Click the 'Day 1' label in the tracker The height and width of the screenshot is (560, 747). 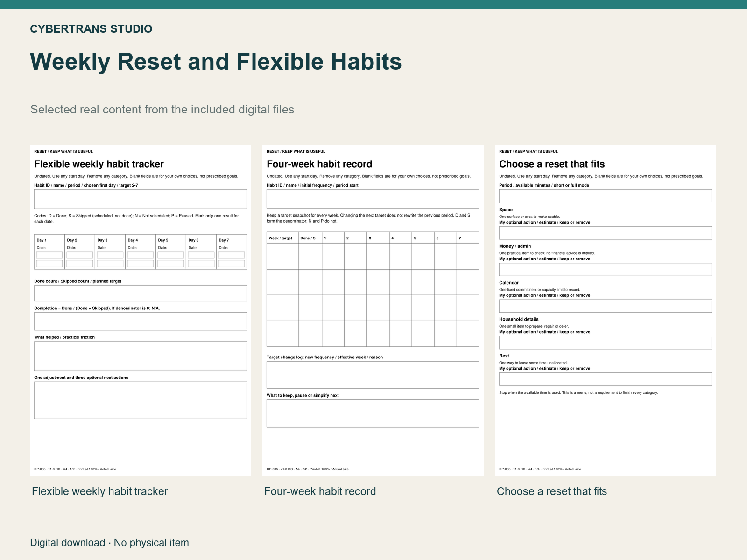(x=42, y=240)
